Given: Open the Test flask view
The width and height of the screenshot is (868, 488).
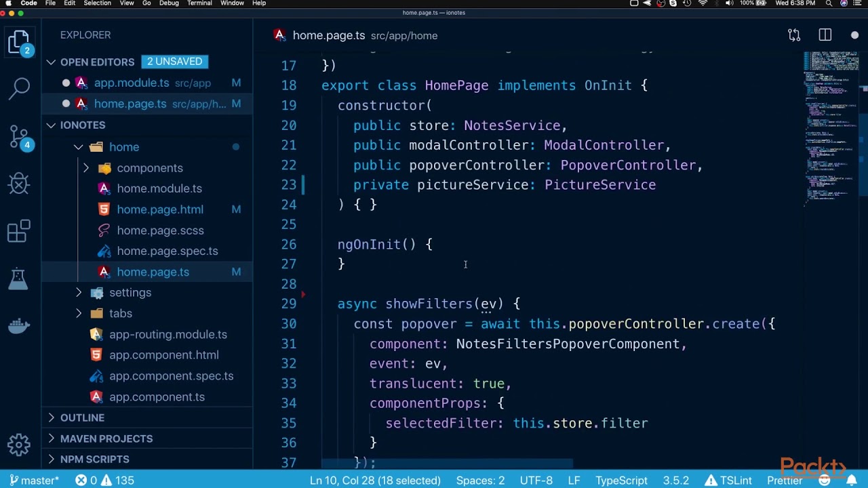Looking at the screenshot, I should [x=18, y=278].
